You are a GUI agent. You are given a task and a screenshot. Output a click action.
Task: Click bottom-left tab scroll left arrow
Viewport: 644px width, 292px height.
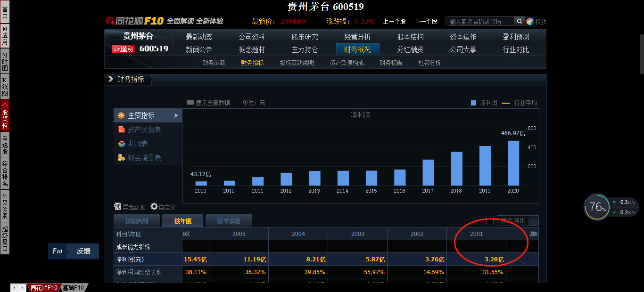[x=14, y=288]
